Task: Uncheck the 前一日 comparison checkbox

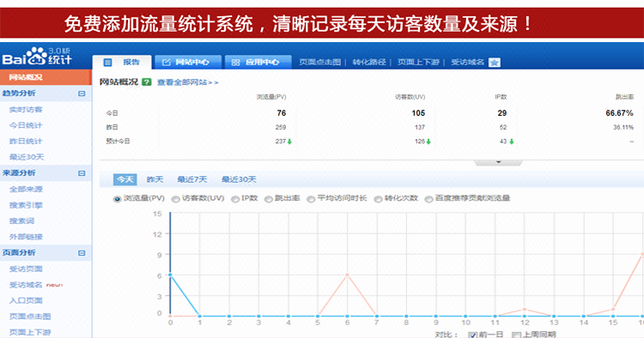Action: click(x=472, y=335)
